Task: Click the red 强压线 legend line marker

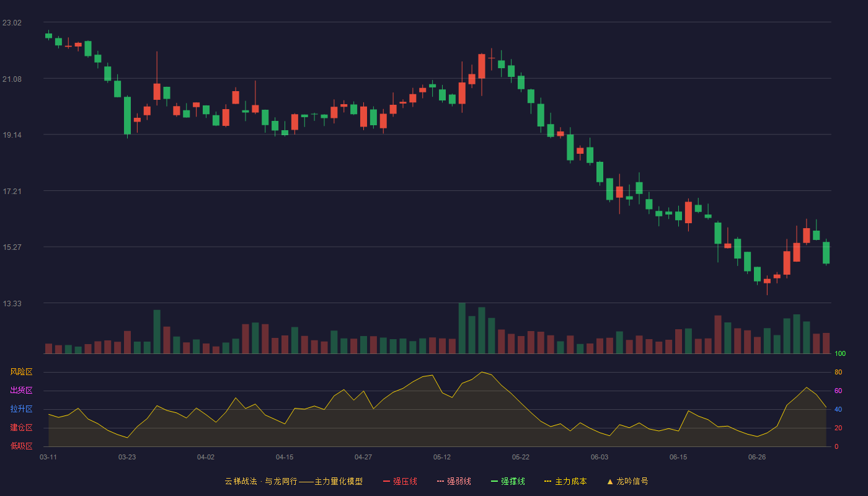Action: (387, 481)
